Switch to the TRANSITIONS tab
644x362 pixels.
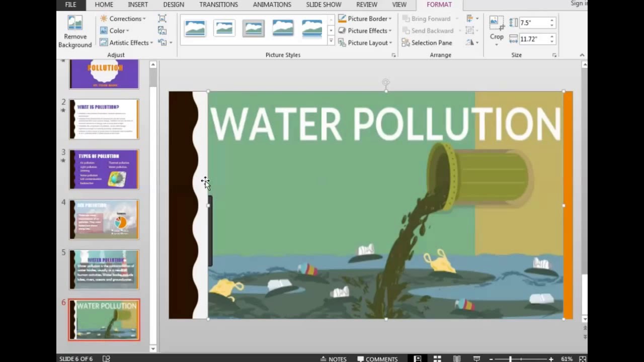click(218, 5)
